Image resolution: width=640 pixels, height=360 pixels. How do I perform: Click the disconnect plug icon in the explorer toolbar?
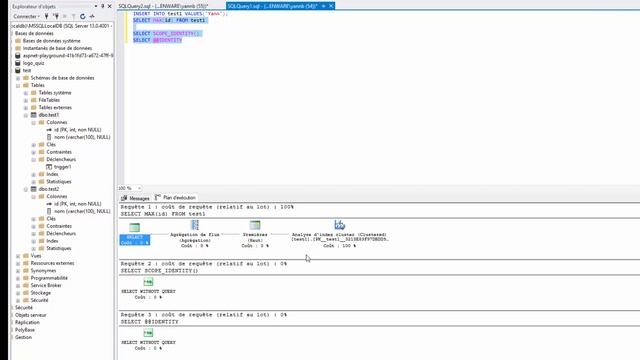pos(56,16)
